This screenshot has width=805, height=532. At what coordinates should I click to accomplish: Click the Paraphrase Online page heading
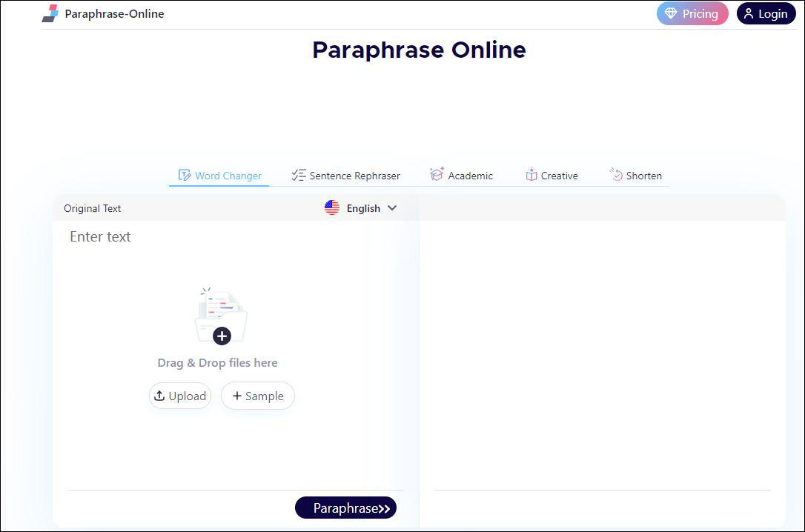pyautogui.click(x=419, y=50)
